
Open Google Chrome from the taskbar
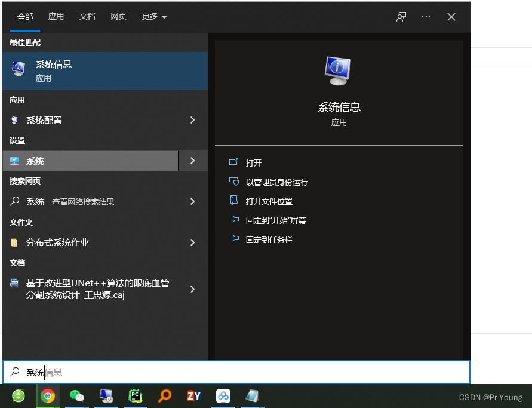[x=48, y=396]
